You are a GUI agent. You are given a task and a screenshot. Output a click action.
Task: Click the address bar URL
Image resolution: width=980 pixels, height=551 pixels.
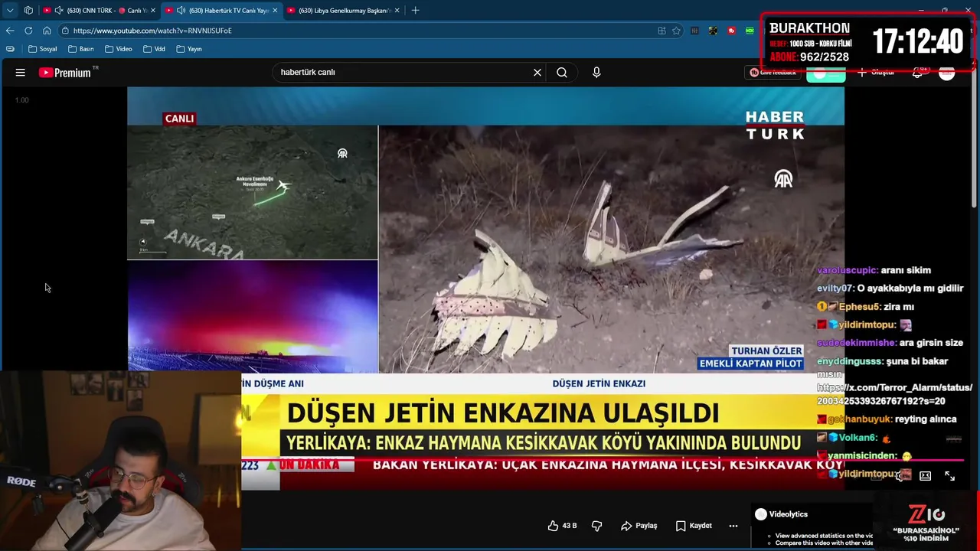coord(152,31)
